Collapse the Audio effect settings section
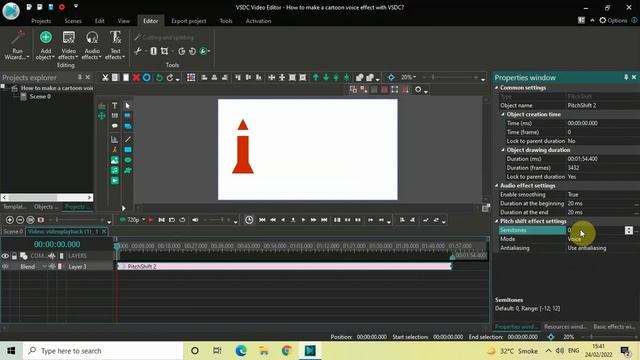Viewport: 640px width, 360px height. [497, 186]
